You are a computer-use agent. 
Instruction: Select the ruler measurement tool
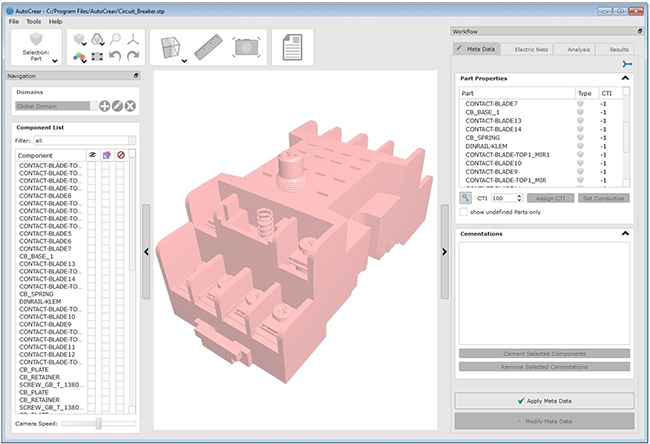(208, 47)
